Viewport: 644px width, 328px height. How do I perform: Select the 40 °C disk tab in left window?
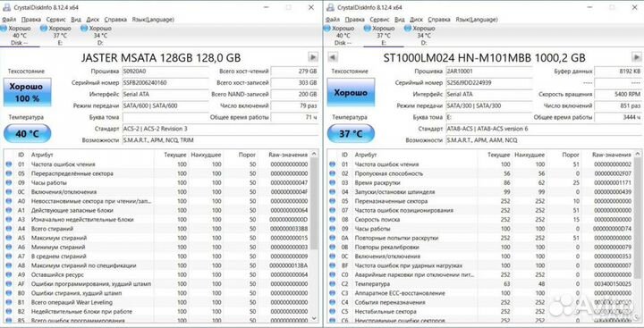click(16, 36)
